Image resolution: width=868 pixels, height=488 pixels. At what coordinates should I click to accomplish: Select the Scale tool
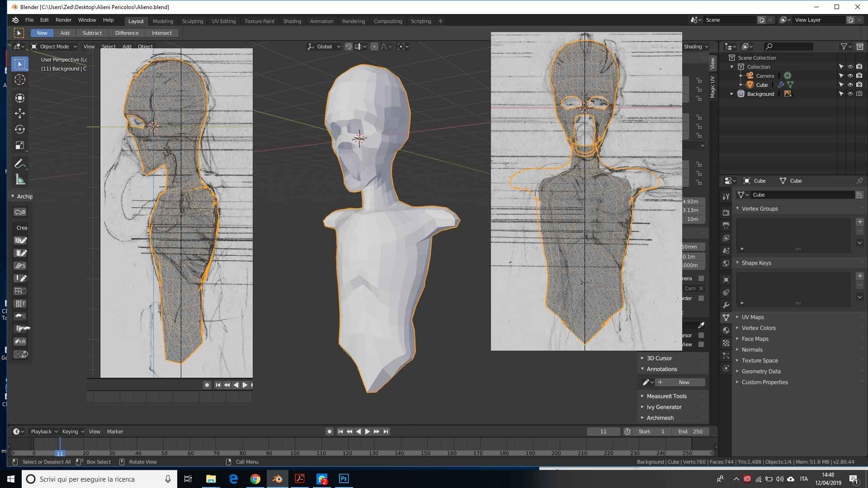point(20,145)
